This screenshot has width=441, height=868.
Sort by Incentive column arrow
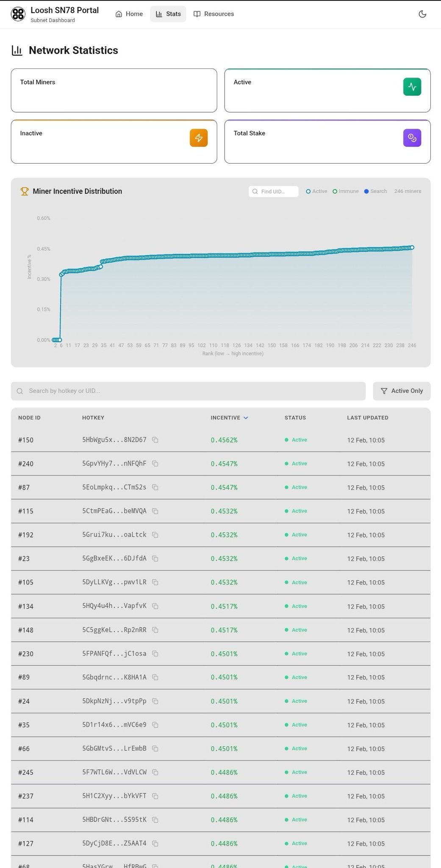coord(246,418)
